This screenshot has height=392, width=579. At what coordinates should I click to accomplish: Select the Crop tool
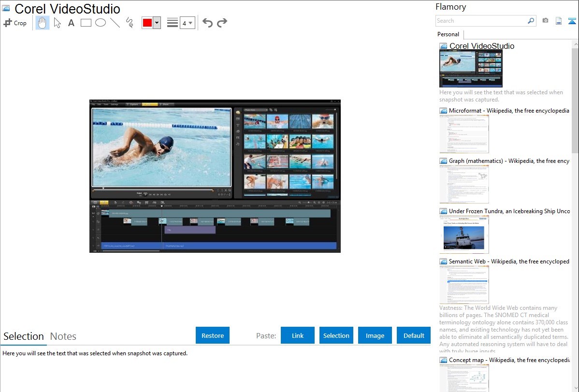pyautogui.click(x=15, y=23)
